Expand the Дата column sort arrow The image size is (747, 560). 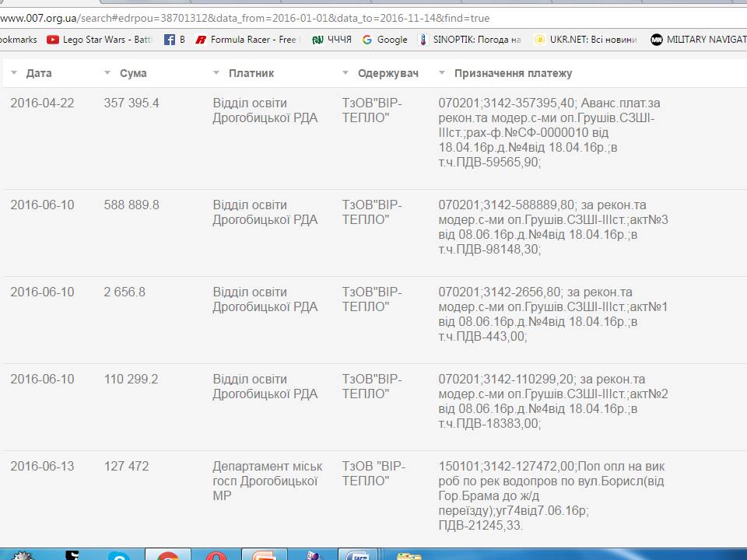(14, 73)
